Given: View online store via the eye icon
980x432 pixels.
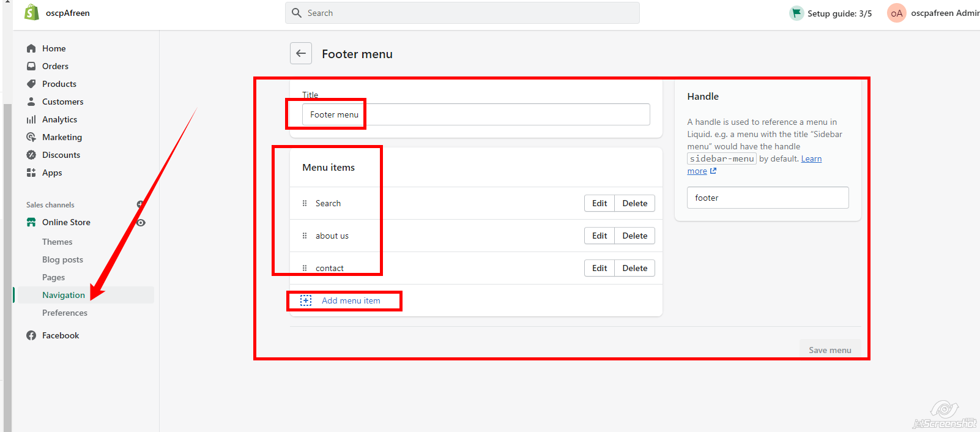Looking at the screenshot, I should (x=141, y=223).
